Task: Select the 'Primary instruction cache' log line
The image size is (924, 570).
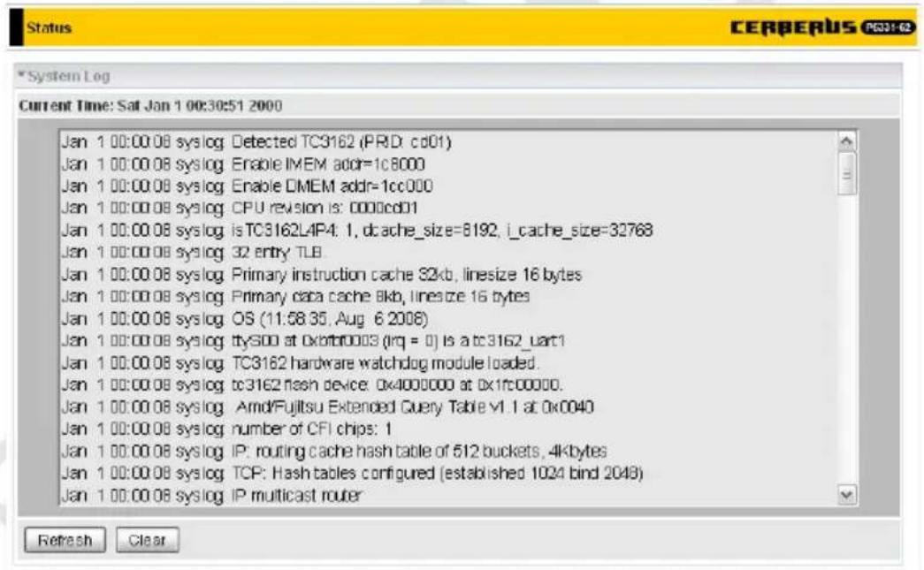Action: (x=322, y=275)
